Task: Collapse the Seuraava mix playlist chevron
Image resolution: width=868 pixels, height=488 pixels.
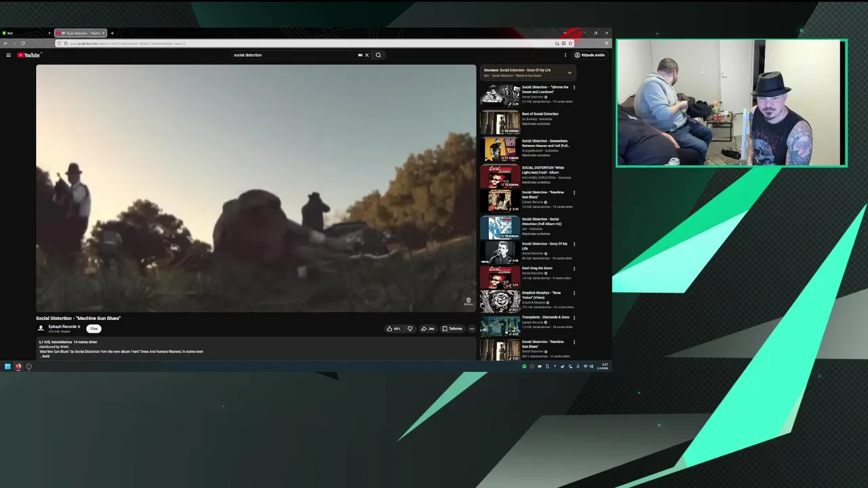Action: coord(570,73)
